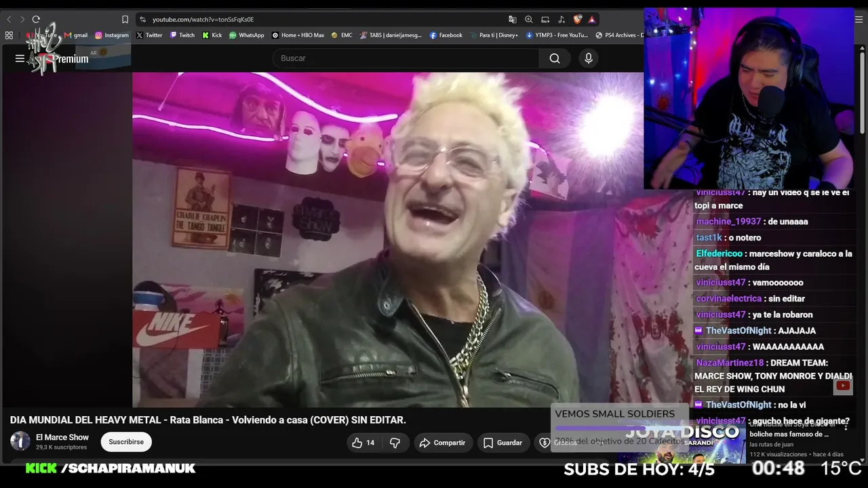Like the video with thumbs up

click(363, 443)
